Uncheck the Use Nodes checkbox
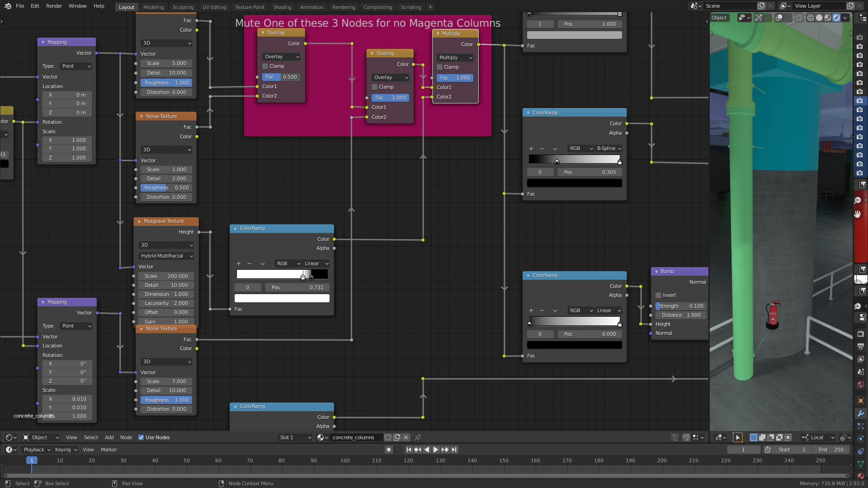868x488 pixels. point(141,437)
